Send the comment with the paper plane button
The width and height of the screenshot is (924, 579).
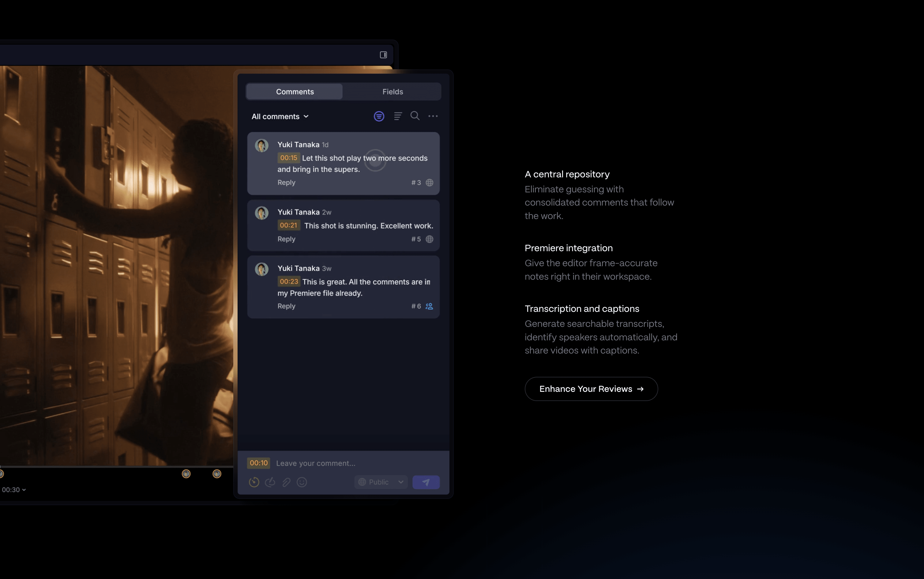426,482
